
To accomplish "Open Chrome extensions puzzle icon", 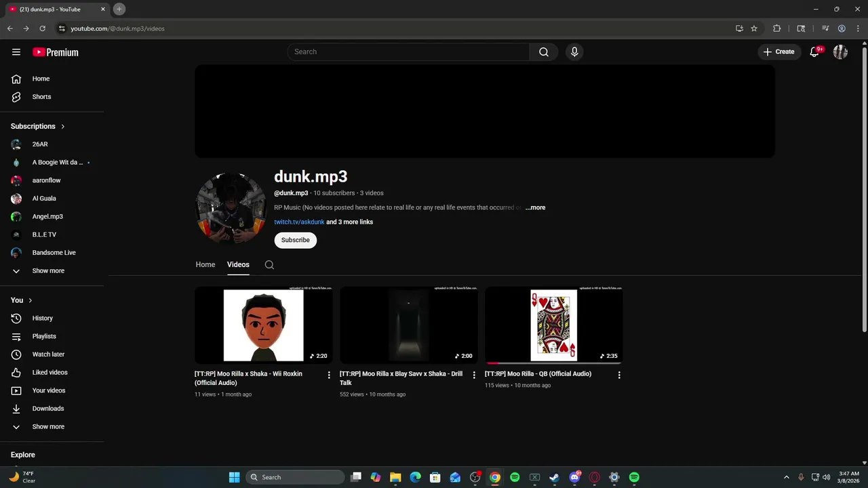I will [777, 28].
